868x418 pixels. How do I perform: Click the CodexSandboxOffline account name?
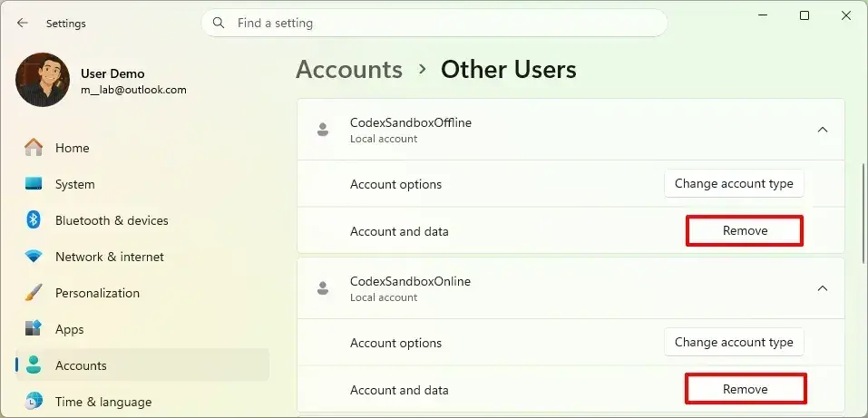coord(411,122)
